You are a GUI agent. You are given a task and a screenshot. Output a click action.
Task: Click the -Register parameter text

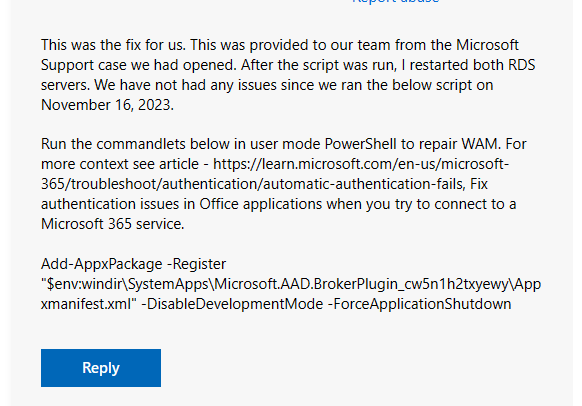pyautogui.click(x=196, y=264)
